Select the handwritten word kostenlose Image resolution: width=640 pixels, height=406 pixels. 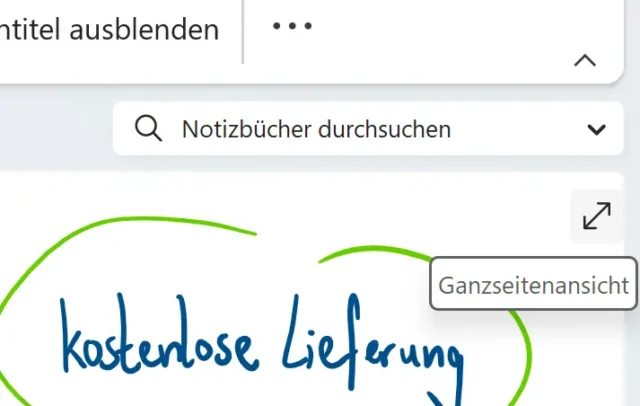[x=159, y=333]
